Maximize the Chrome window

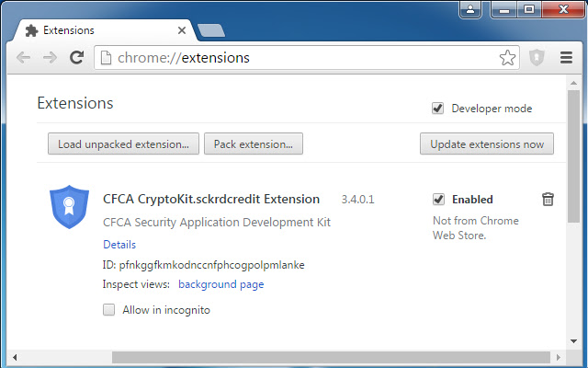tap(529, 9)
